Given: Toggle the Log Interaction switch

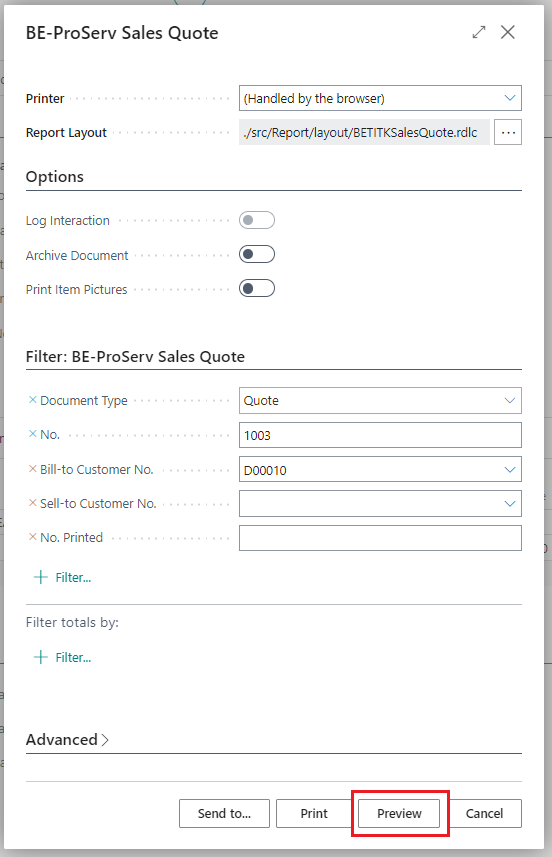Looking at the screenshot, I should (257, 220).
